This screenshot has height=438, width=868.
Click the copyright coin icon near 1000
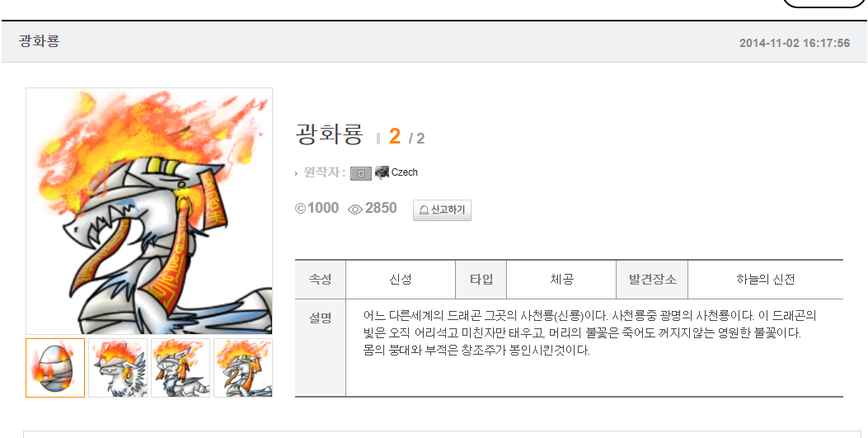301,208
